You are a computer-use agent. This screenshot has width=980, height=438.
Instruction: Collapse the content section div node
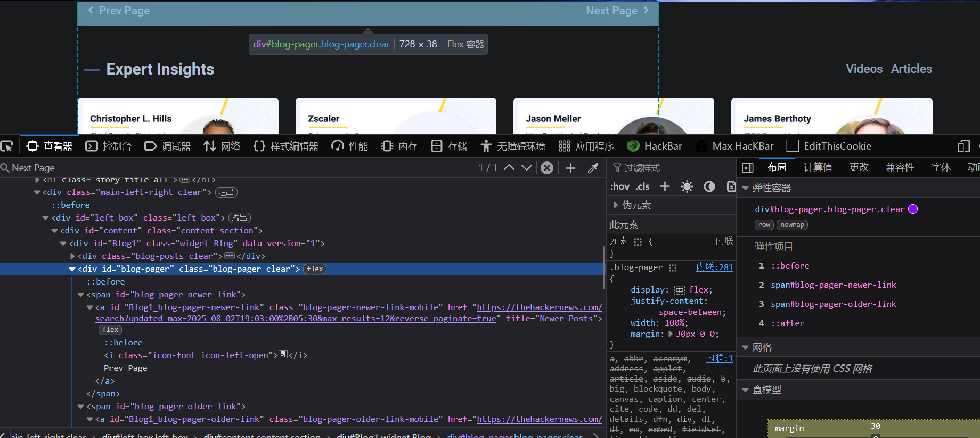click(54, 231)
